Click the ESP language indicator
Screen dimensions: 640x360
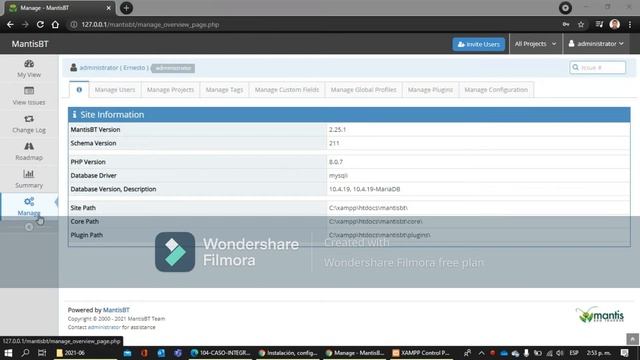coord(574,353)
